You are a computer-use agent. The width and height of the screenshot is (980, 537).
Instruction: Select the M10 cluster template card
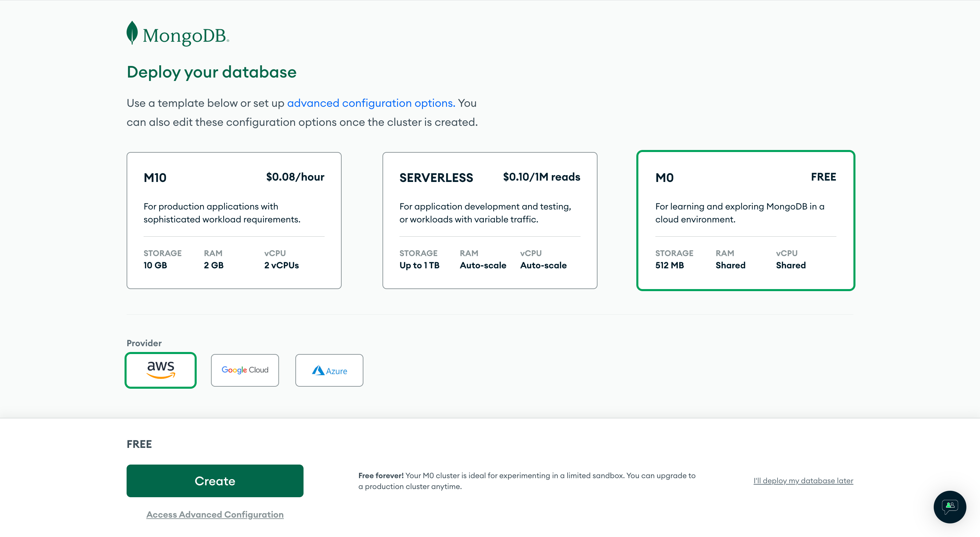point(233,220)
